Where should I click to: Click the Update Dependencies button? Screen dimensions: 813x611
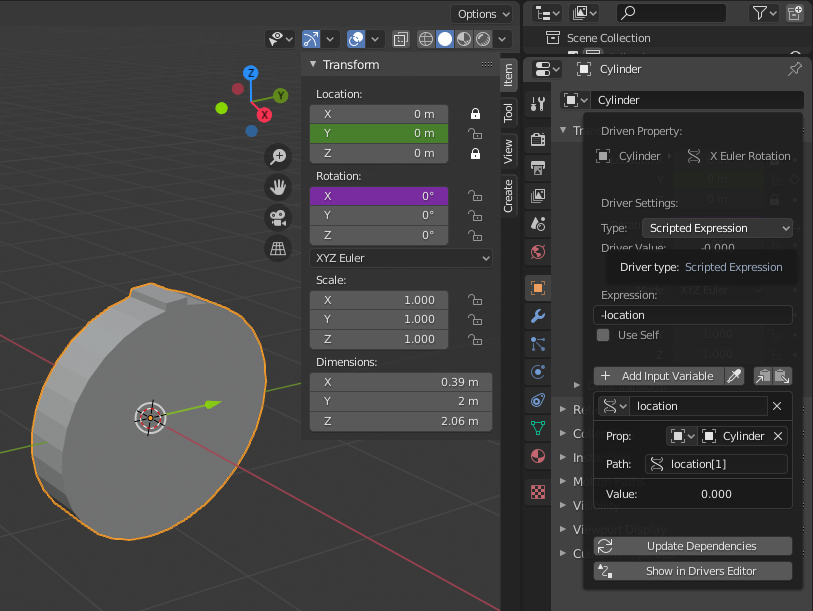(693, 546)
